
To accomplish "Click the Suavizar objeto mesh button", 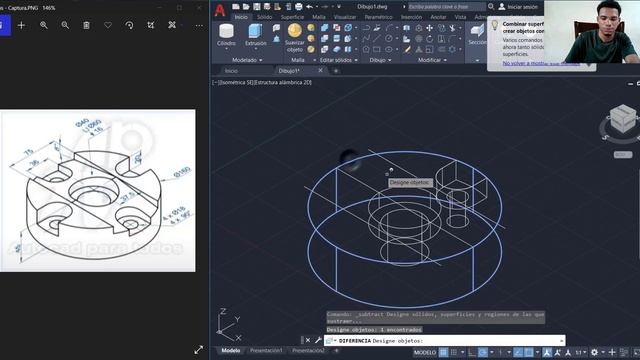I will [294, 38].
